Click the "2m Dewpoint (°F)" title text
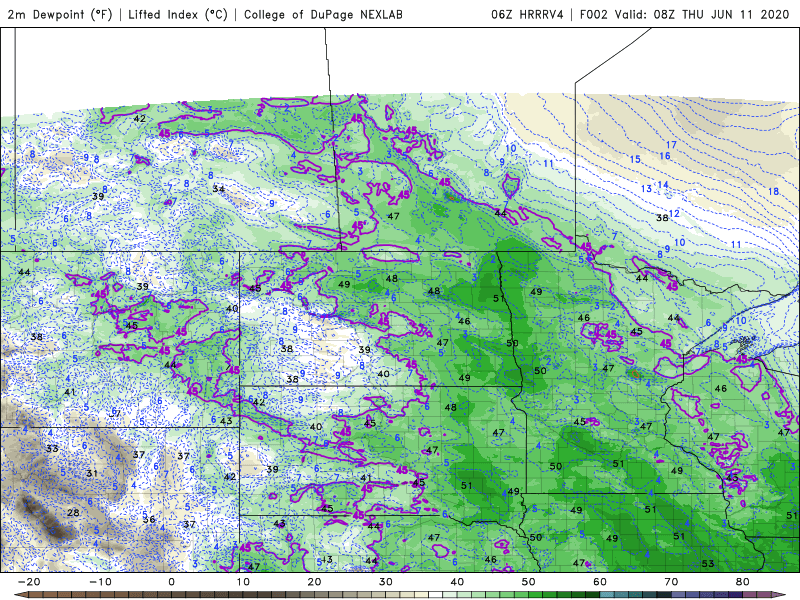Image resolution: width=800 pixels, height=600 pixels. click(x=60, y=14)
